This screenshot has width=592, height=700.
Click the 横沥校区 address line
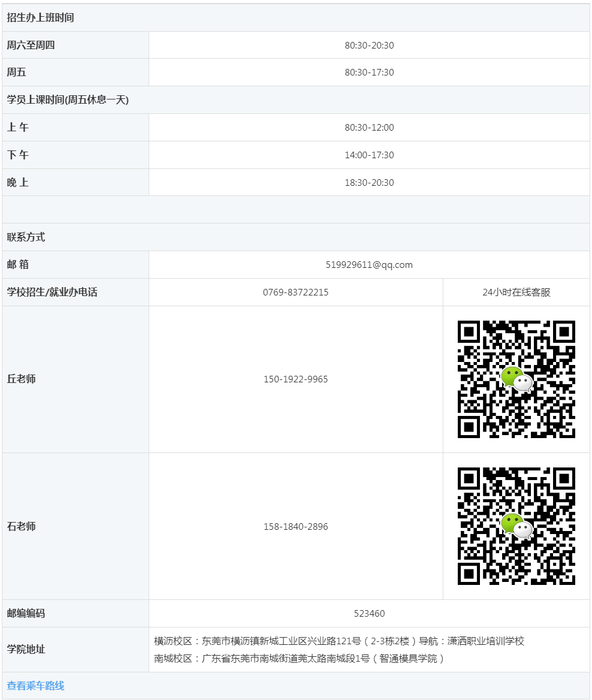tap(339, 641)
